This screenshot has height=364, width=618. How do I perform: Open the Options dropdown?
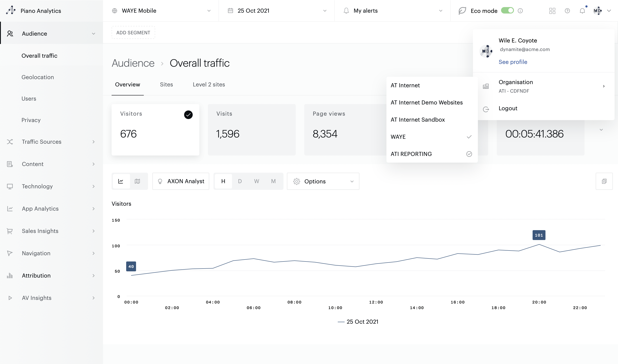click(323, 181)
